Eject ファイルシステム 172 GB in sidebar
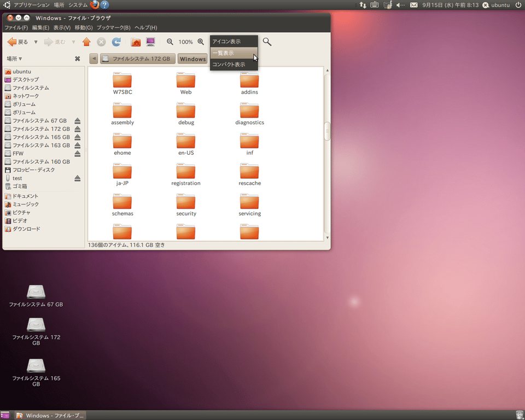Image resolution: width=525 pixels, height=420 pixels. point(77,129)
